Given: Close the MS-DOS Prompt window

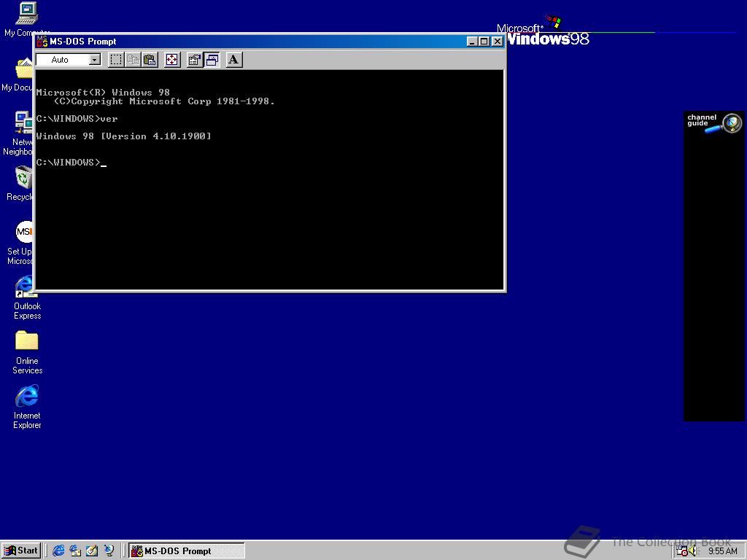Looking at the screenshot, I should (497, 42).
